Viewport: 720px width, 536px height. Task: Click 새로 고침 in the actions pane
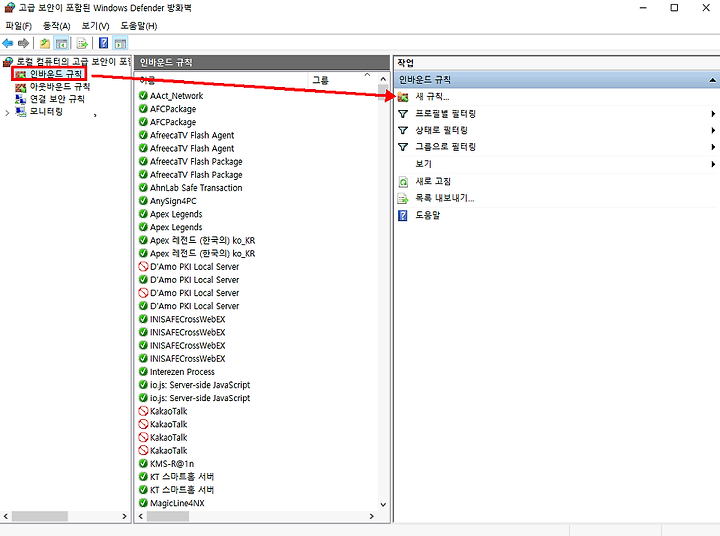(433, 181)
